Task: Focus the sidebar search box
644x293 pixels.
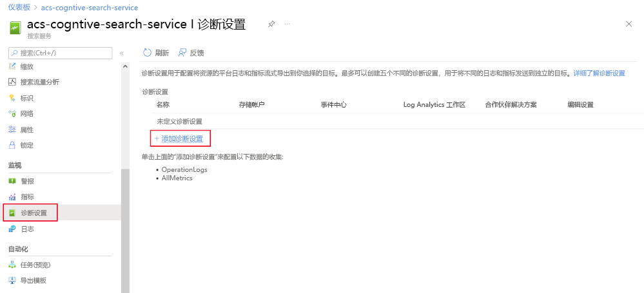Action: [x=61, y=53]
